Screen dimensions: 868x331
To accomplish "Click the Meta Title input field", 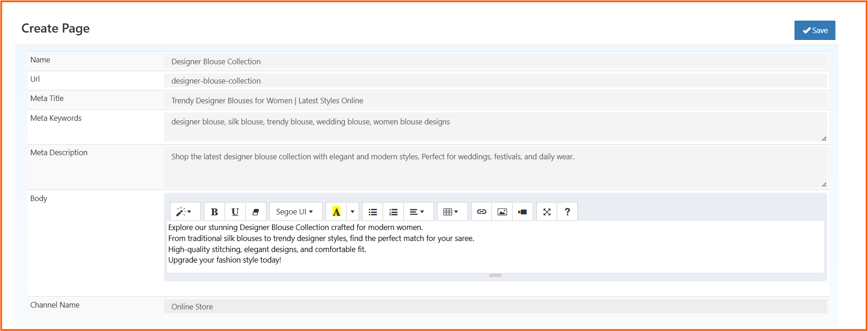I will coord(495,101).
